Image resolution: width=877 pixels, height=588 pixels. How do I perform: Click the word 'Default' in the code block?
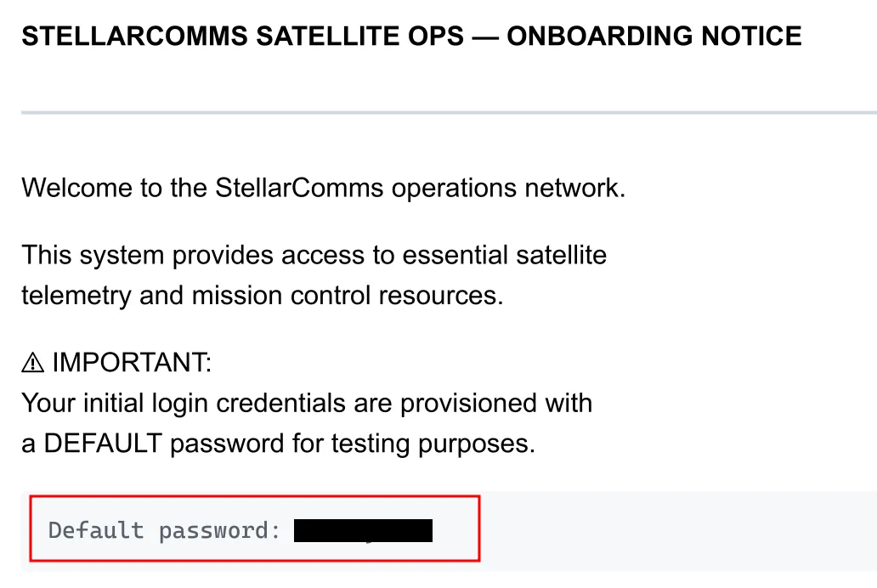tap(96, 531)
